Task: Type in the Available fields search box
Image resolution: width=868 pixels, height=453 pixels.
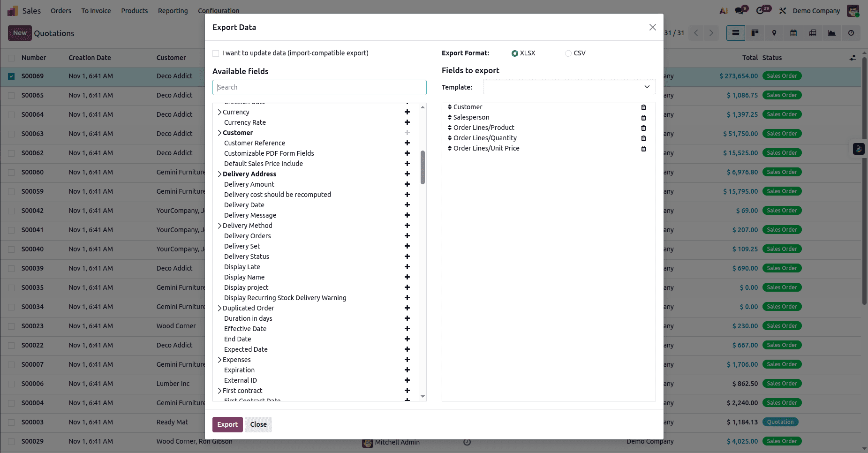Action: click(319, 87)
